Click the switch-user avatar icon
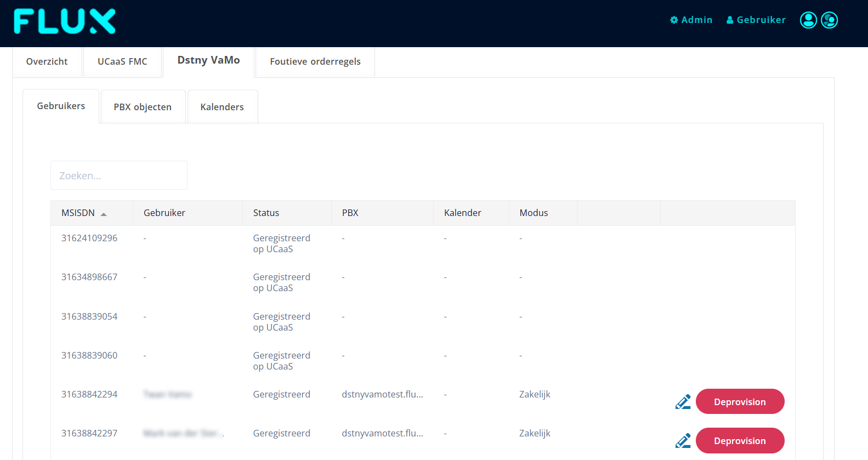This screenshot has height=460, width=868. coord(829,20)
